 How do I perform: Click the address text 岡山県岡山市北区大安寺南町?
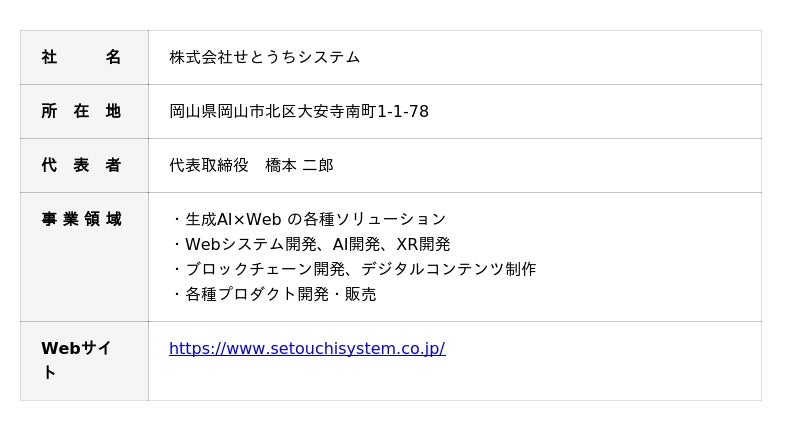tap(272, 112)
